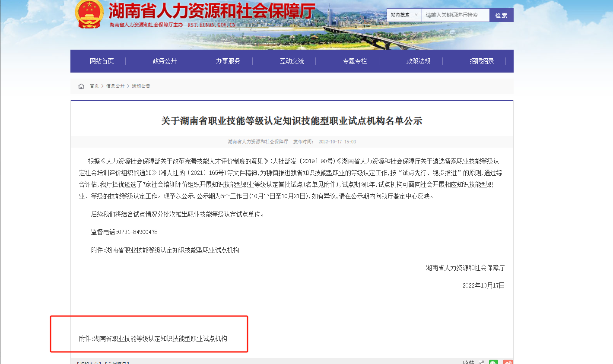
Task: Click the date 2022年10月17日
Action: 483,285
